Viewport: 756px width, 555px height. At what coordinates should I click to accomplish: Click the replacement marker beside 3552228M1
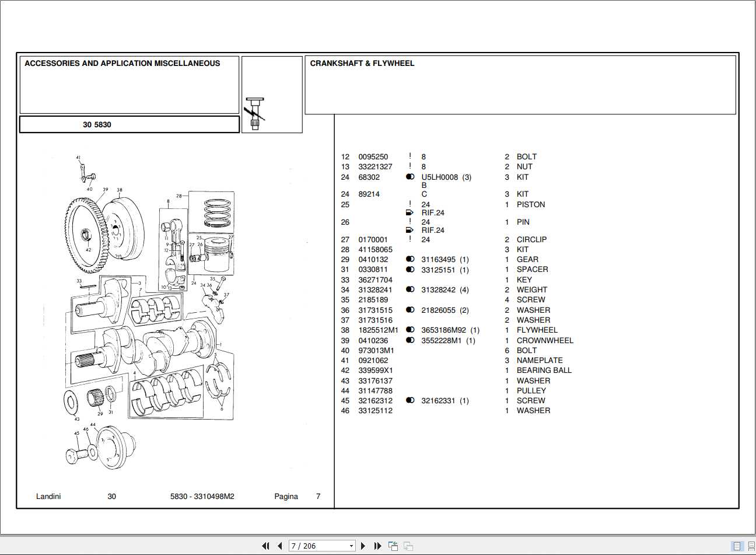coord(410,340)
